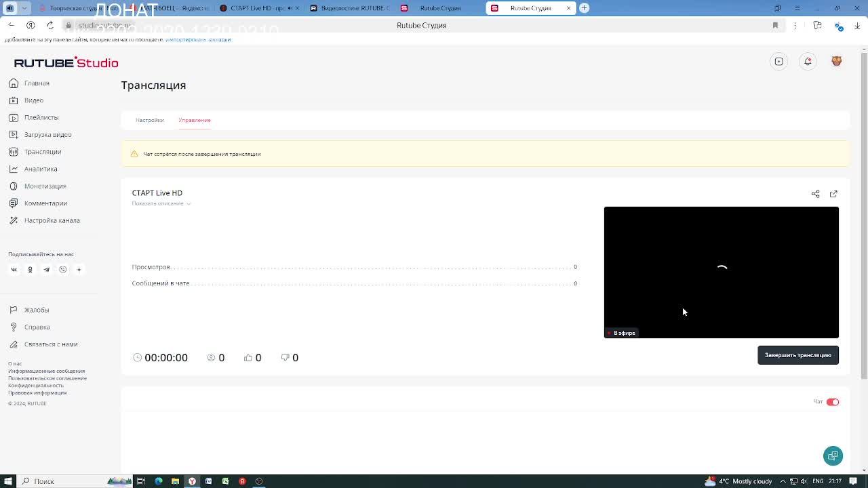Click the stream preview player
Image resolution: width=868 pixels, height=488 pixels.
722,272
